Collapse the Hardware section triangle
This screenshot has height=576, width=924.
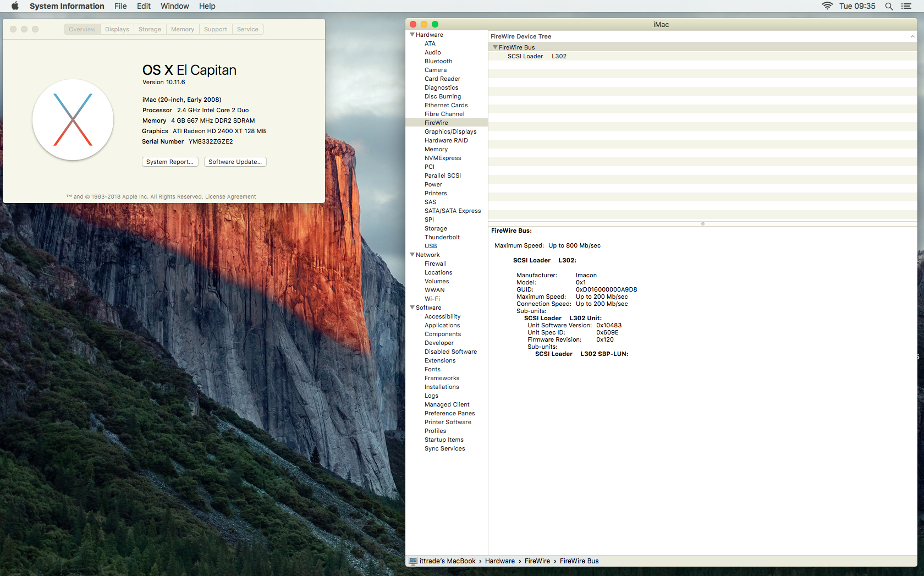pos(412,35)
